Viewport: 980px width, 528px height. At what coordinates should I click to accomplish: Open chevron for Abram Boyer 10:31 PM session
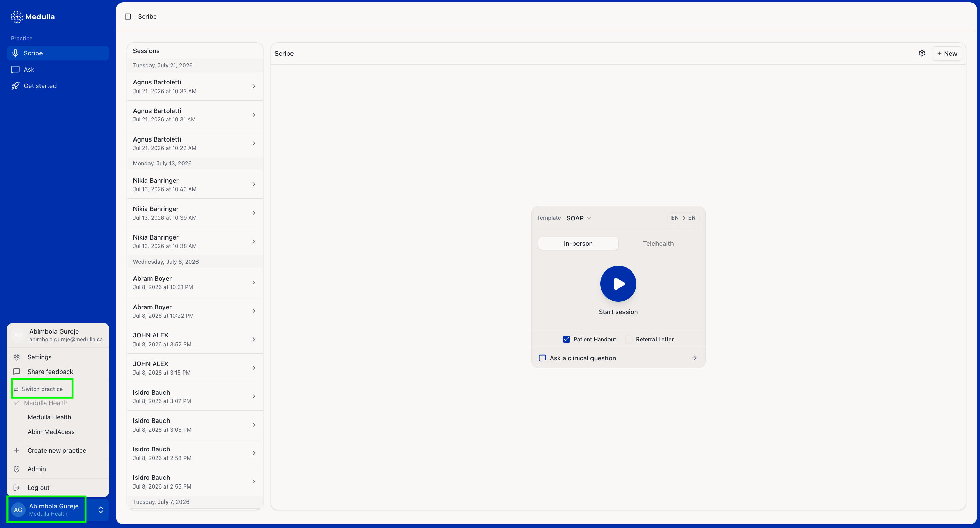254,282
